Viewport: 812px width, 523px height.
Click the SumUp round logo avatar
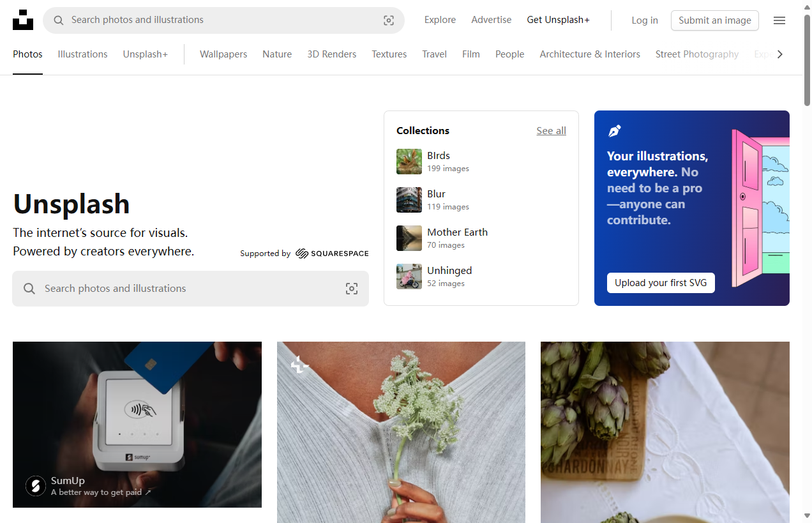coord(36,486)
